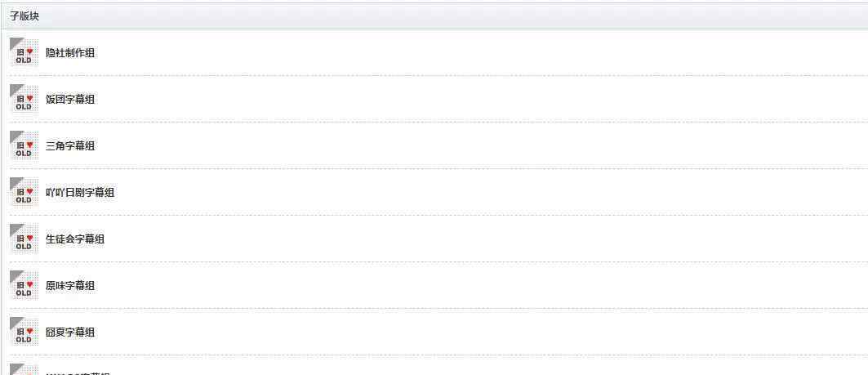The image size is (868, 375).
Task: Select the OLD icon next to 三角字幕组
Action: point(24,145)
